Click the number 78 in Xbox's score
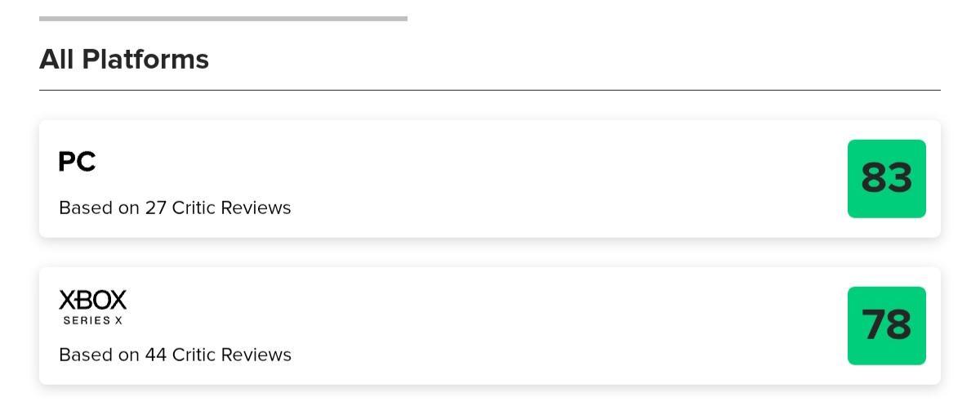 [886, 325]
